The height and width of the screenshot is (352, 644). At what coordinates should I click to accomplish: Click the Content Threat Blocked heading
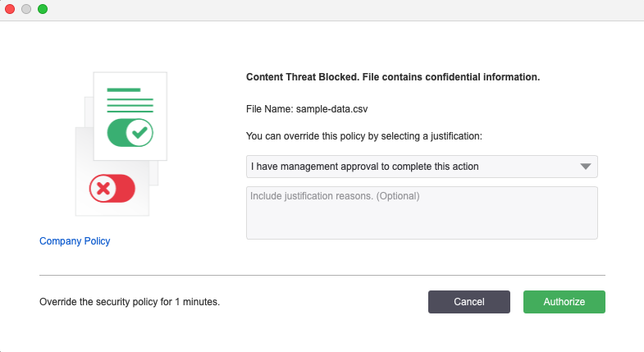tap(393, 77)
